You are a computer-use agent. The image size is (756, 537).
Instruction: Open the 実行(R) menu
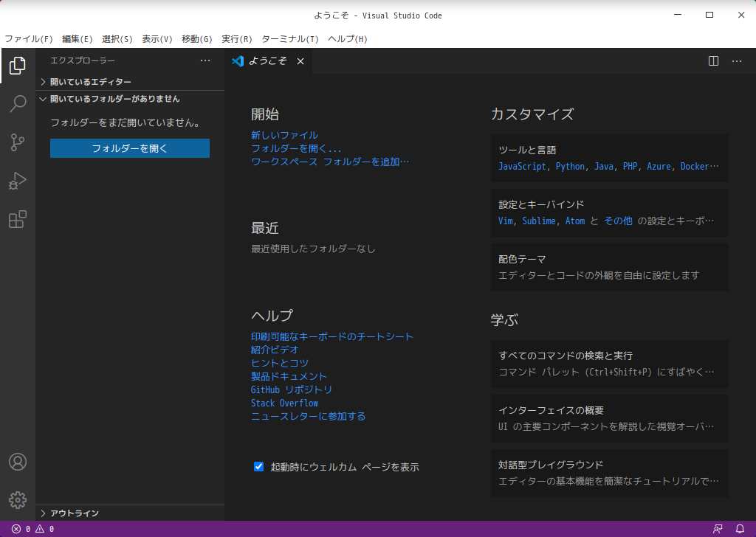[237, 39]
